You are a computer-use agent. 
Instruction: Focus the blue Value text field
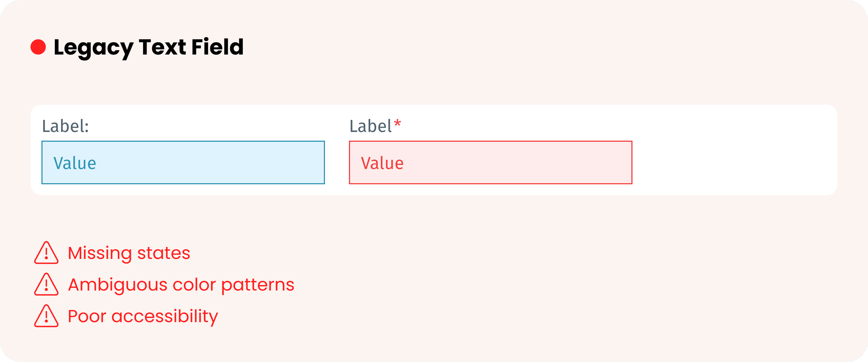[x=183, y=162]
